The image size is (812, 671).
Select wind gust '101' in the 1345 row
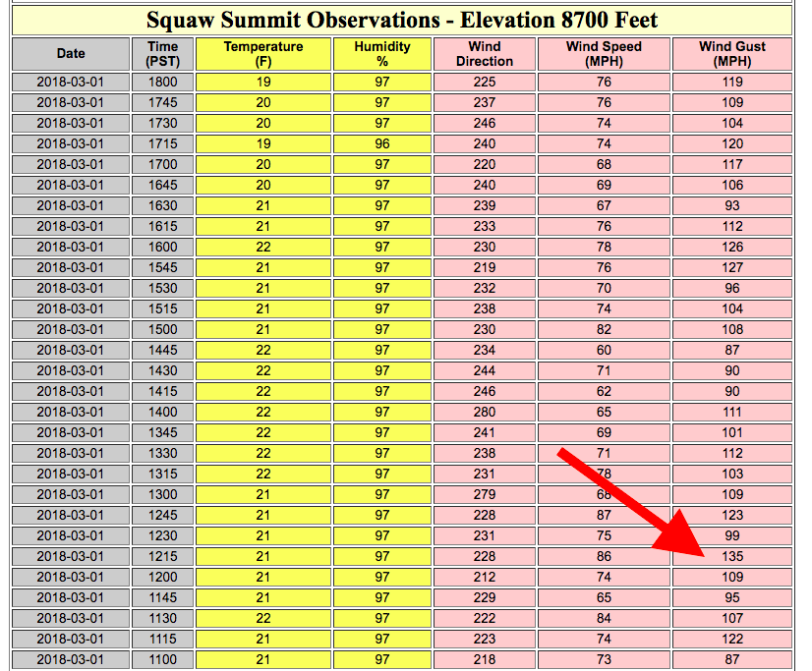732,433
